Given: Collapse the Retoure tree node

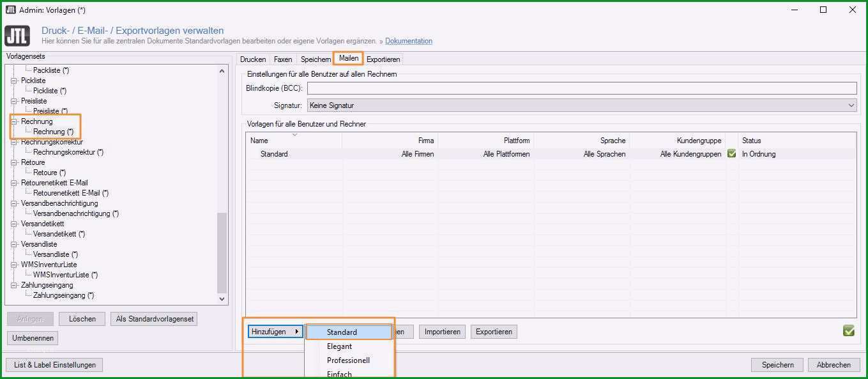Looking at the screenshot, I should pos(14,162).
